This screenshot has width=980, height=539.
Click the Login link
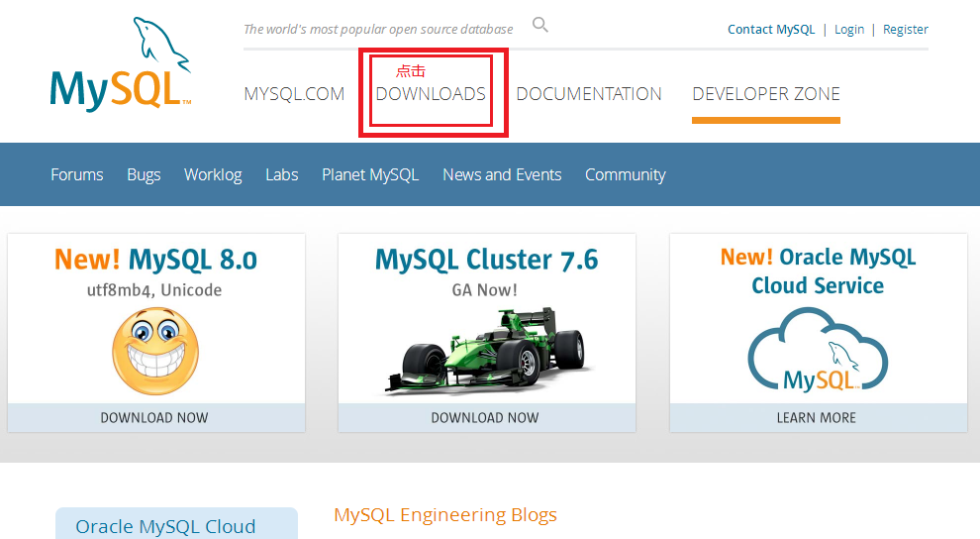849,30
